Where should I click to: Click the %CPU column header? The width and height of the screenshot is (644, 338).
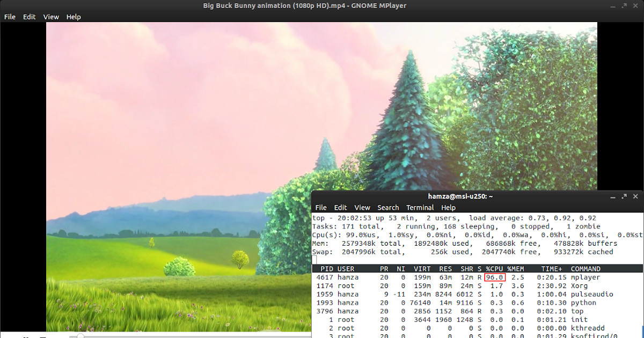tap(494, 269)
